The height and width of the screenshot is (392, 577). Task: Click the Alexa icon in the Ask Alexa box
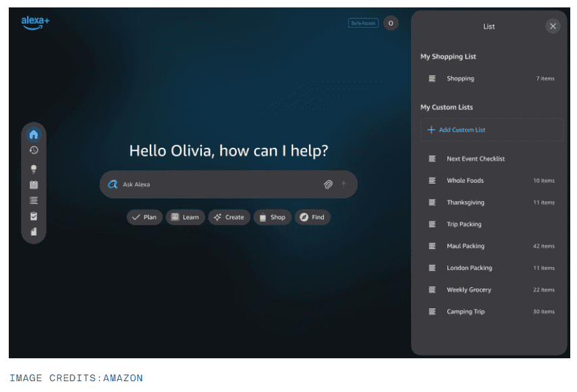113,184
